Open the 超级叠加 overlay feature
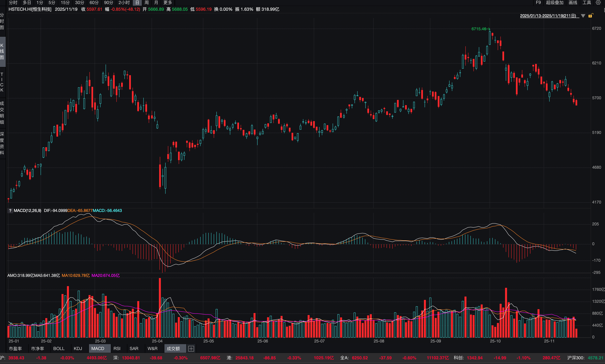Screen dimensions: 605x364 (554, 3)
